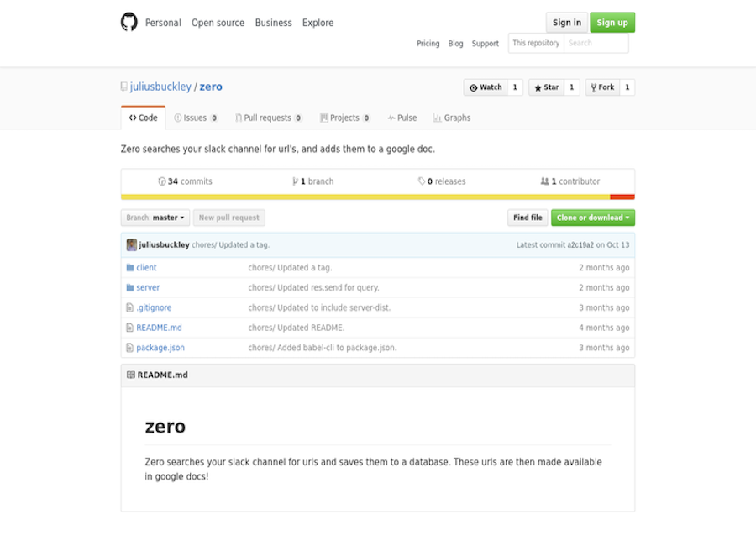Click the Sign in button
756x546 pixels.
click(x=566, y=23)
